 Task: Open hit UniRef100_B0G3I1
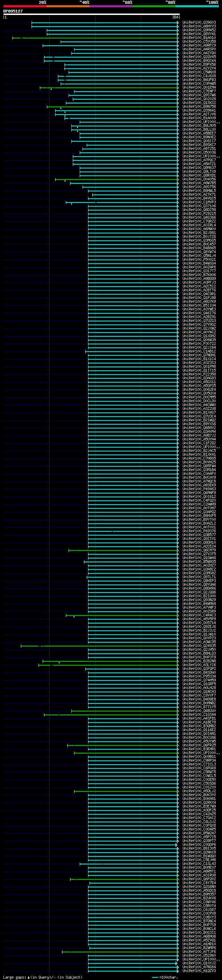coord(199,932)
